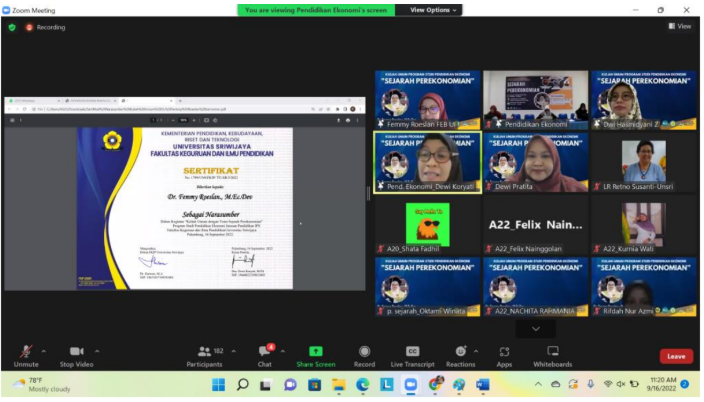This screenshot has height=402, width=704.
Task: Select the Dewi Pratita video tile
Action: (x=536, y=160)
